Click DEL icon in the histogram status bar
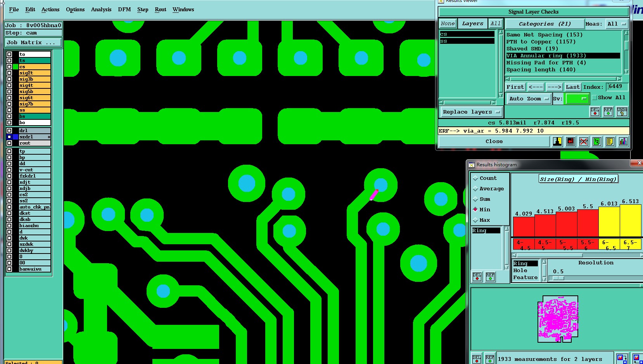This screenshot has width=643, height=364. (477, 359)
